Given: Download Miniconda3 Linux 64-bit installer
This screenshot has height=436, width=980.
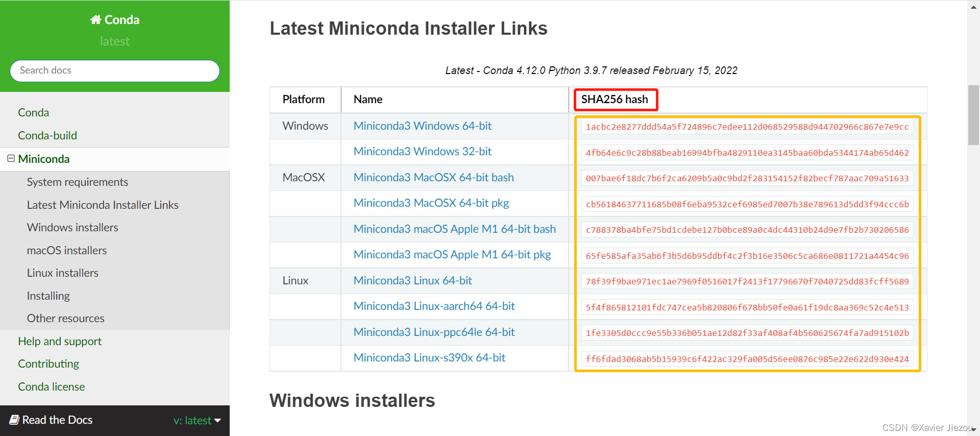Looking at the screenshot, I should pos(413,280).
